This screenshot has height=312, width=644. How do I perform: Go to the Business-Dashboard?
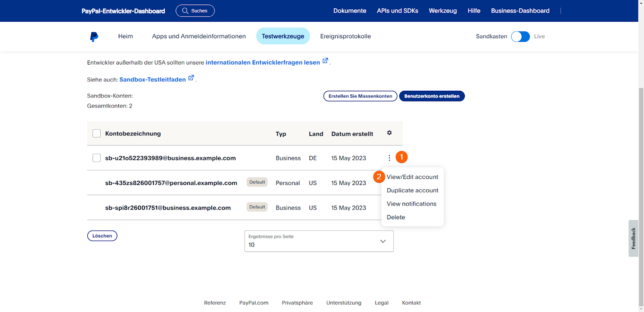(520, 11)
